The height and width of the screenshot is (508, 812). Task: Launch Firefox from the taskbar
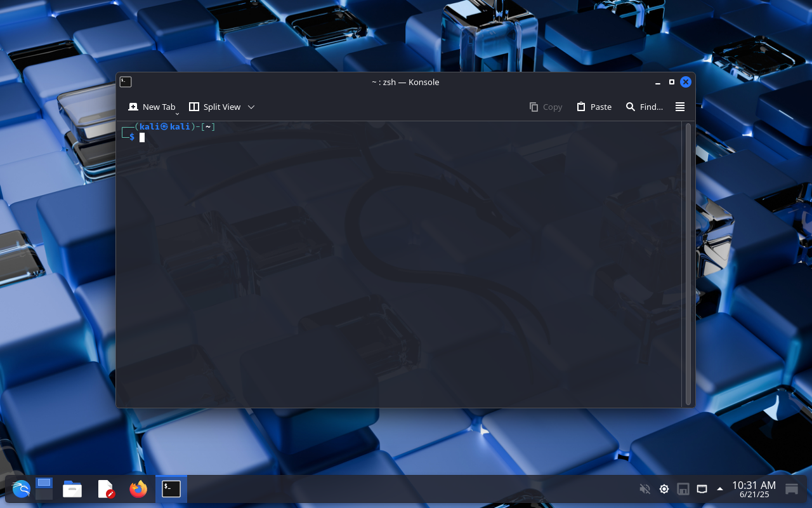click(x=138, y=489)
